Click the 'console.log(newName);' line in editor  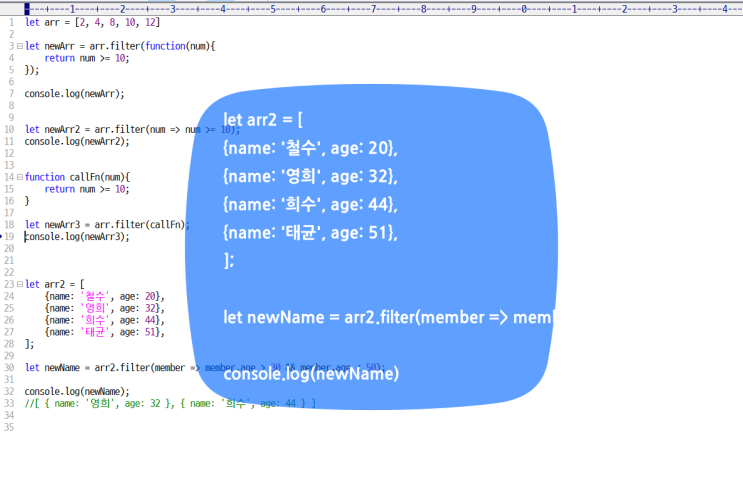click(77, 391)
